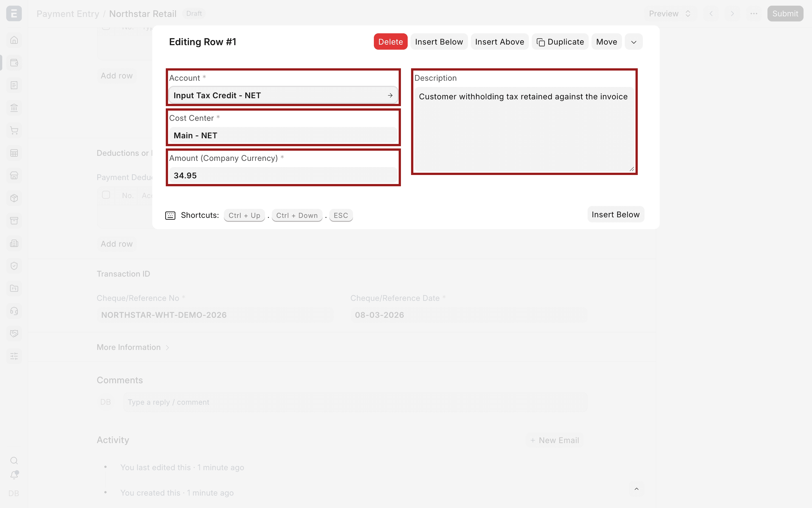The width and height of the screenshot is (812, 508).
Task: Click inside the Description text area
Action: [x=524, y=129]
